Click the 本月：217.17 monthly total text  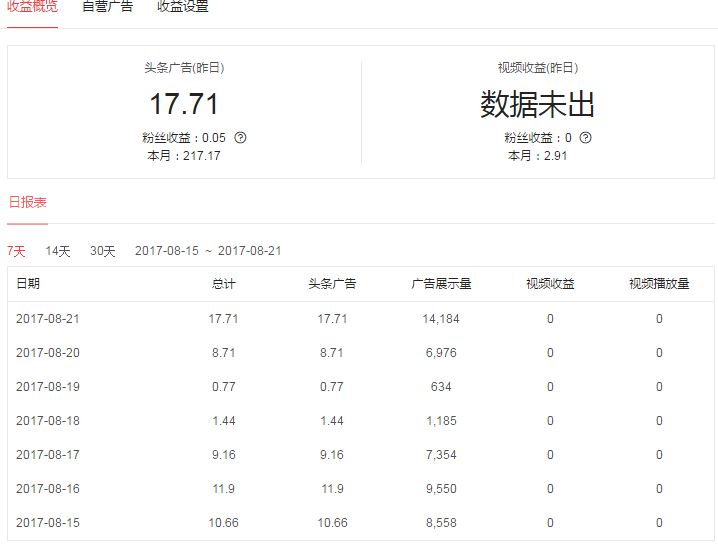pyautogui.click(x=183, y=156)
